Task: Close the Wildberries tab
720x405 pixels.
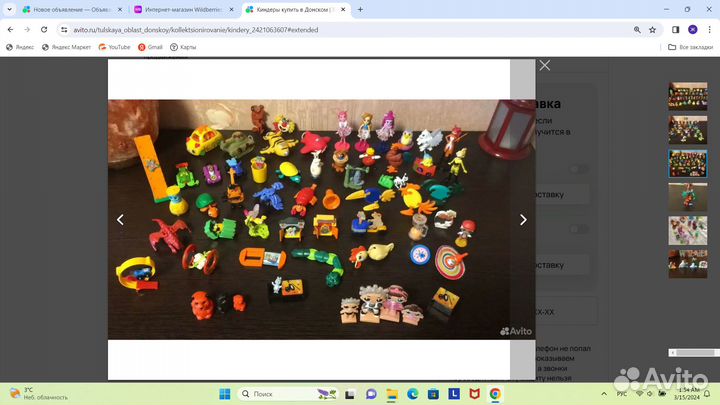Action: point(231,9)
